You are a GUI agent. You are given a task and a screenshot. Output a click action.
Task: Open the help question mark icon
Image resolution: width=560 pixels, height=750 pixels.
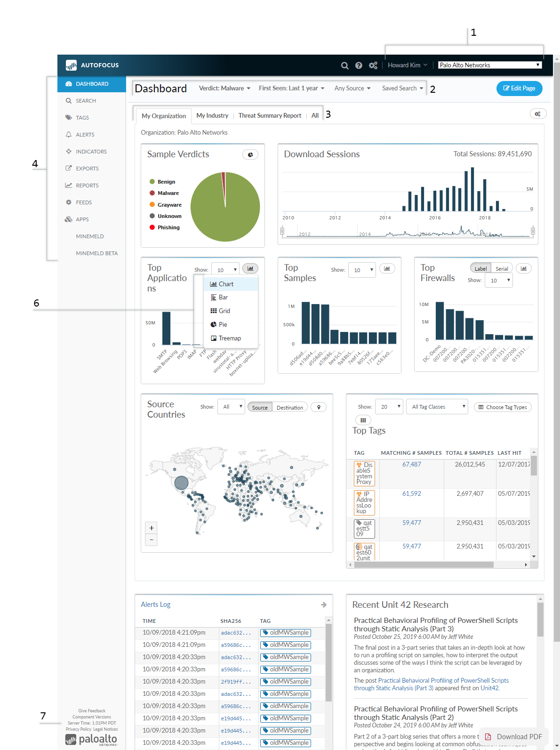pos(359,65)
